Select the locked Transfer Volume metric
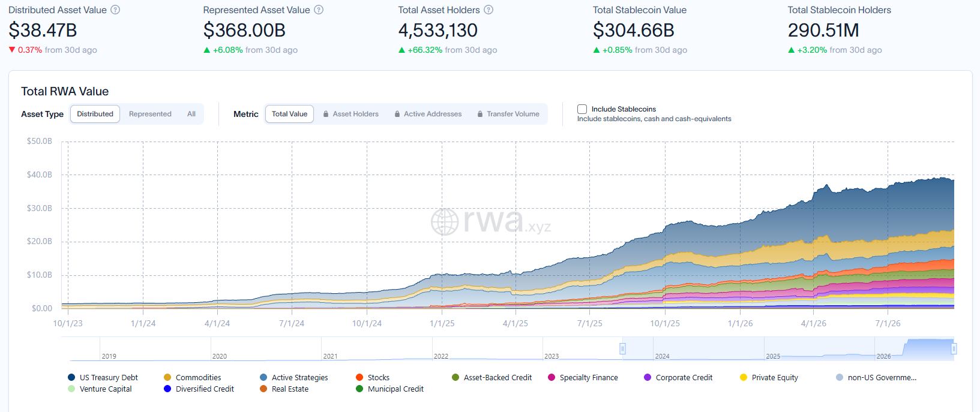Screen dimensions: 980x412 pyautogui.click(x=508, y=114)
